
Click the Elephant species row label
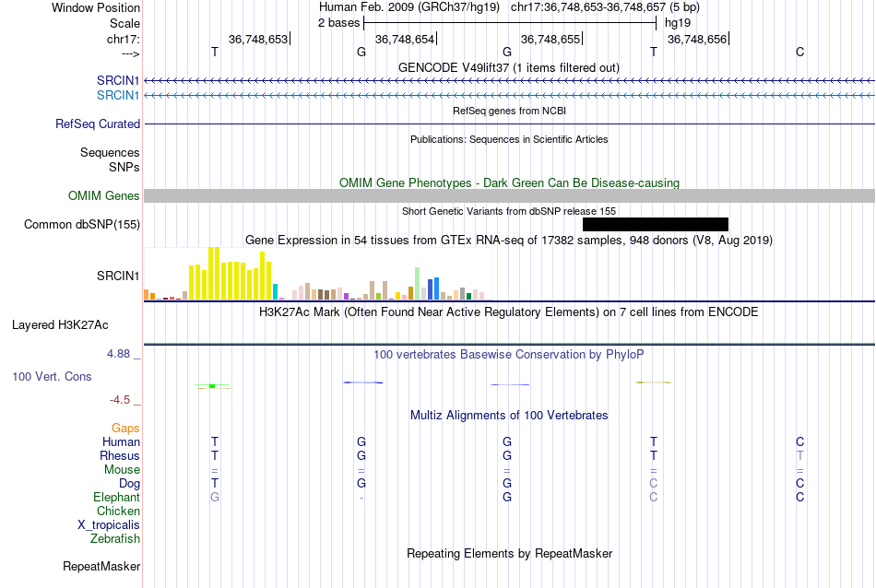pyautogui.click(x=117, y=498)
